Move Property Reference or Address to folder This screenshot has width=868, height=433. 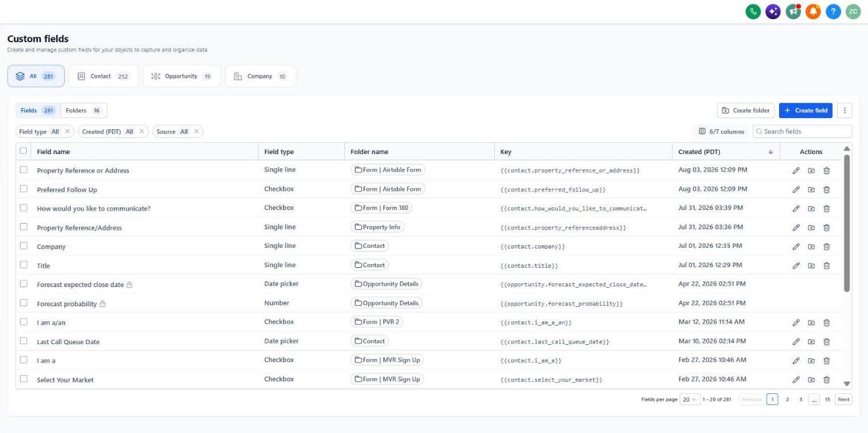(x=811, y=171)
